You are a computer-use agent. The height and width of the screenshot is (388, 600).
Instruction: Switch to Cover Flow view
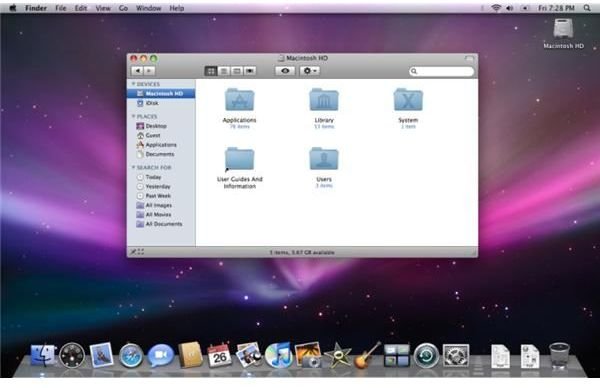(250, 71)
